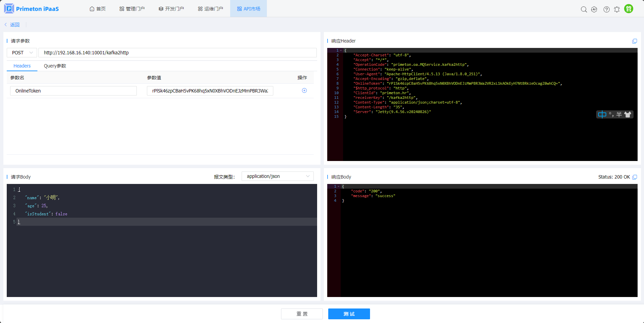Viewport: 644px width, 323px height.
Task: Switch to the Query参数 tab
Action: click(55, 66)
